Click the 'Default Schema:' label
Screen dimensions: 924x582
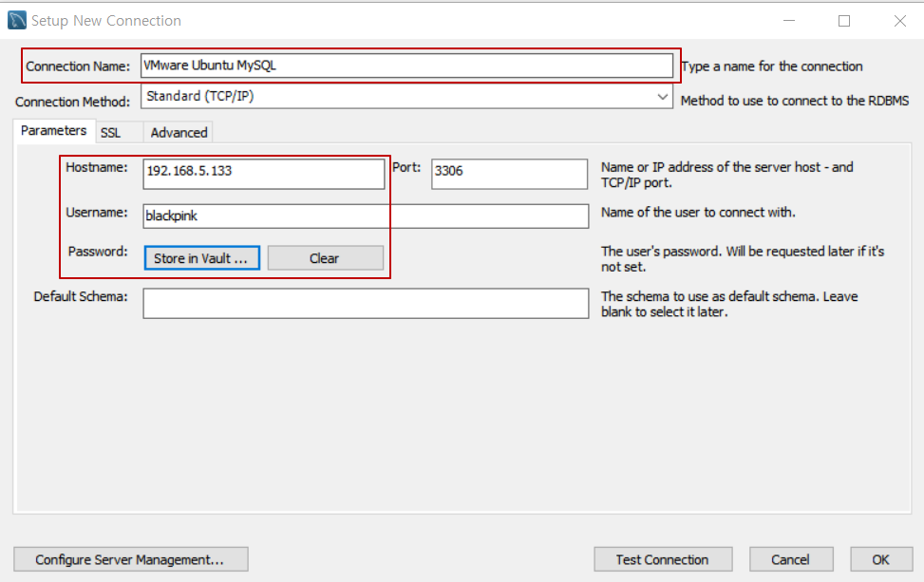pos(81,296)
